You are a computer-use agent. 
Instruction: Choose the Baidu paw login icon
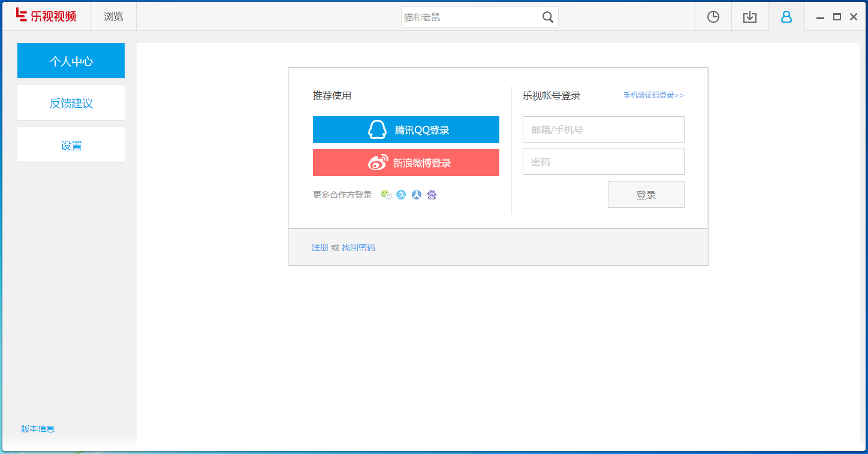432,195
